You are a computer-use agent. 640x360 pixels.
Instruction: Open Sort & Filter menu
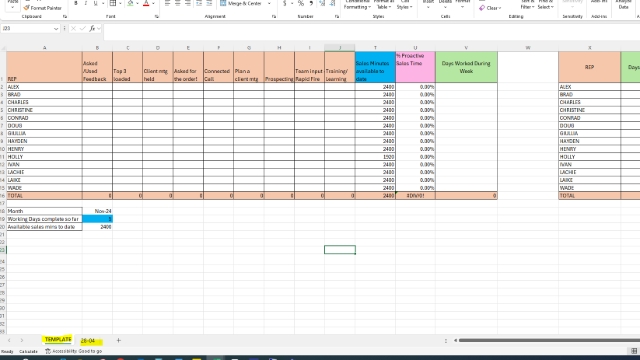[527, 5]
